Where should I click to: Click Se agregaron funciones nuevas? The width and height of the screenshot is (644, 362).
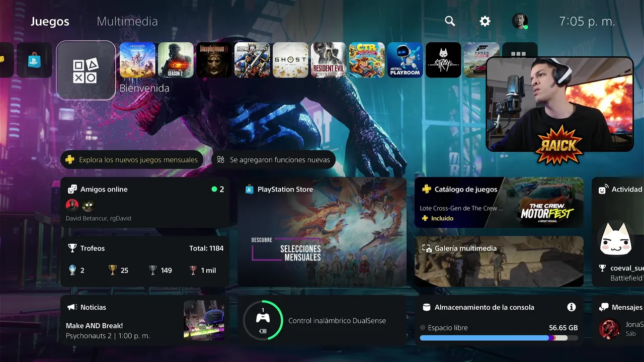274,160
